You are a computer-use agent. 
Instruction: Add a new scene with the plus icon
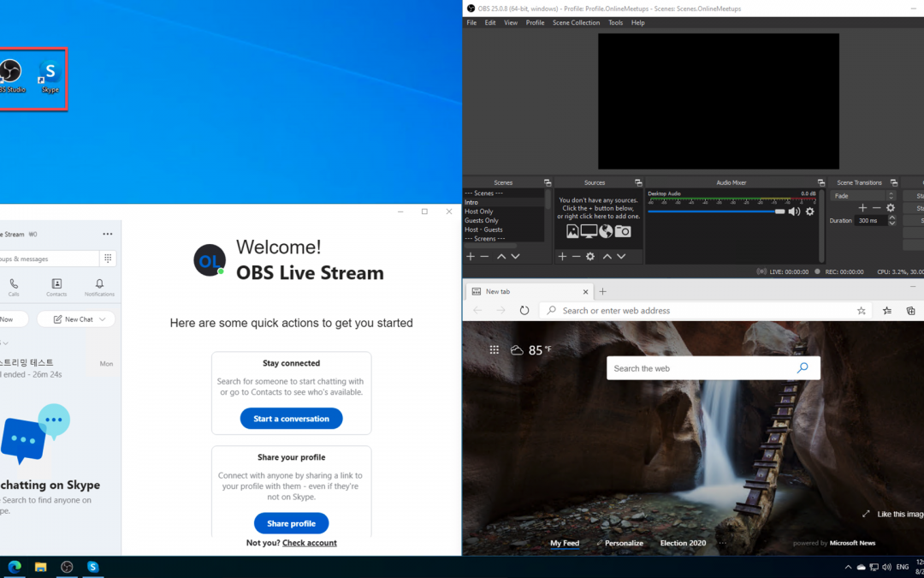click(471, 257)
